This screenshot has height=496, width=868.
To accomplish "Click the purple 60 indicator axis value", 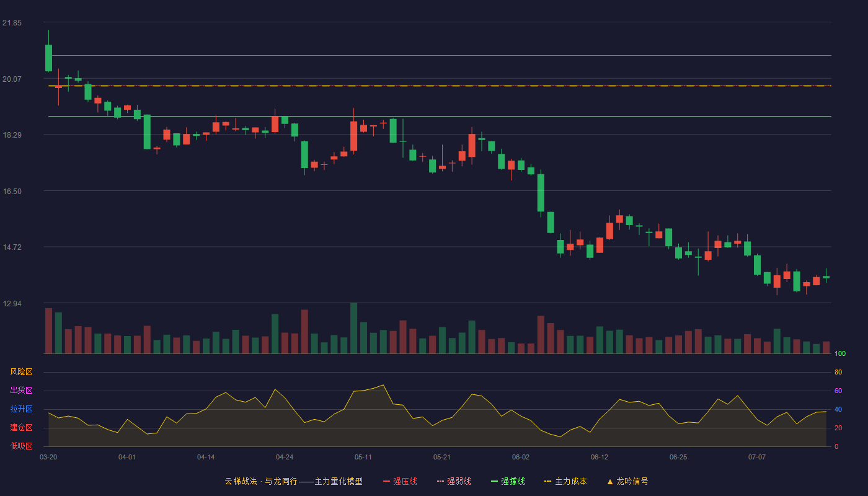I will coord(838,391).
